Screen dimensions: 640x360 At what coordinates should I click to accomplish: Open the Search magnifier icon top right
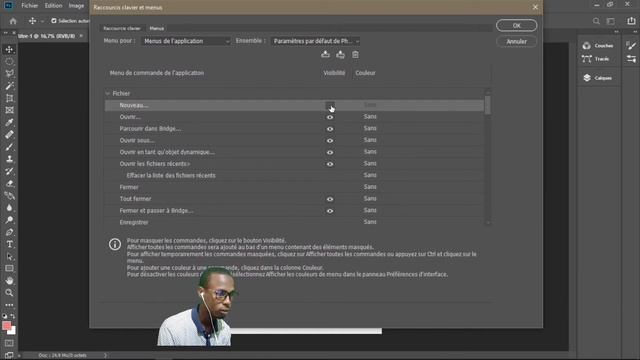pos(596,21)
